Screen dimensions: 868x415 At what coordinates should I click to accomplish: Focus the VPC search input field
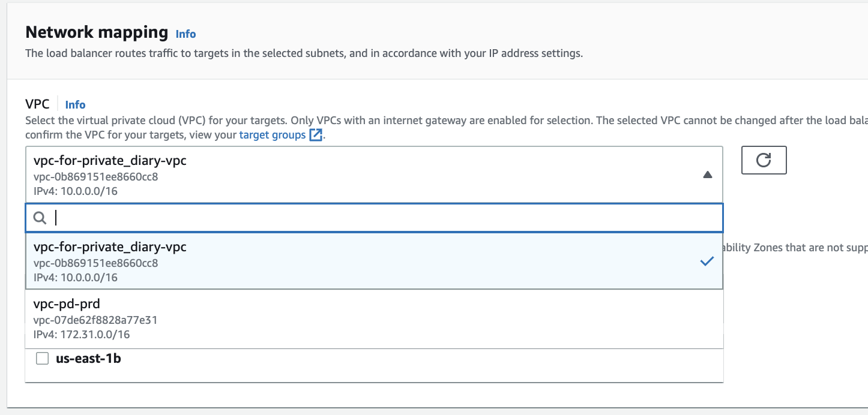point(384,218)
